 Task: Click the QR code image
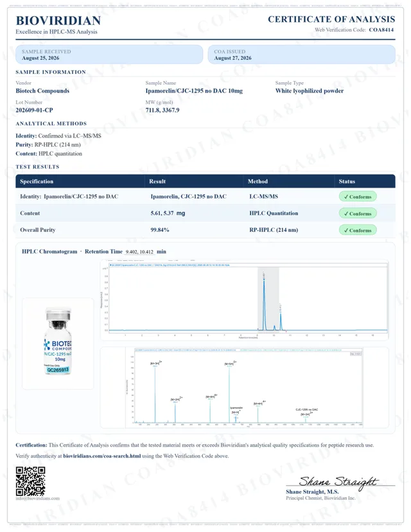31,481
